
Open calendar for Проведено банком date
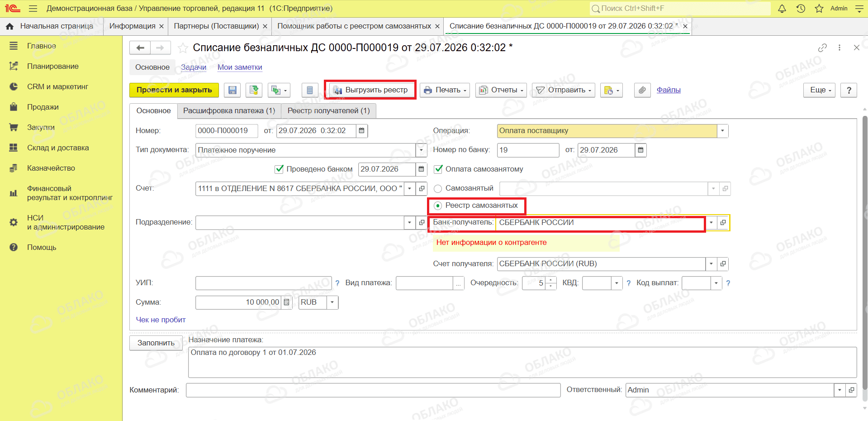point(421,169)
